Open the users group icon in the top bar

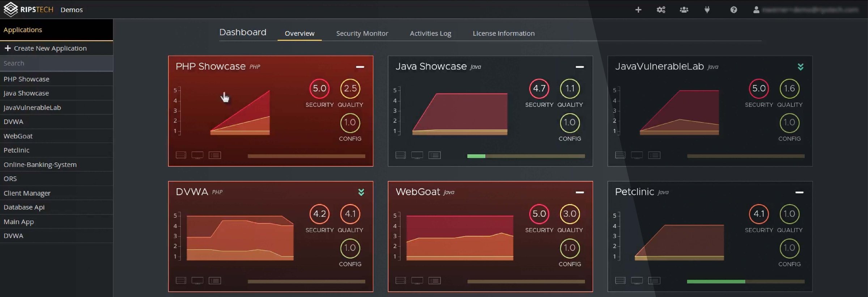(x=684, y=10)
